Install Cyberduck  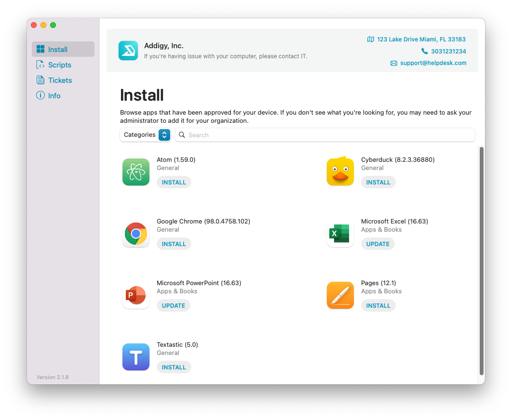coord(378,183)
